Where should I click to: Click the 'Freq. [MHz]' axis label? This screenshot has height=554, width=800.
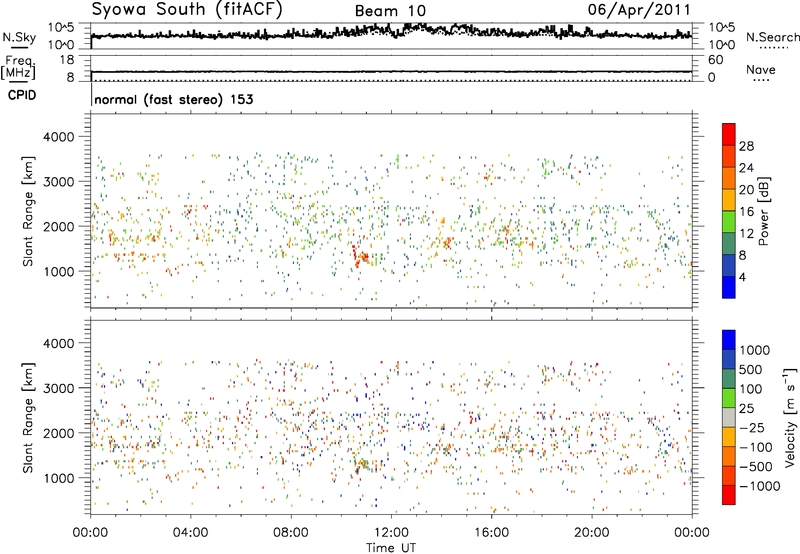18,68
